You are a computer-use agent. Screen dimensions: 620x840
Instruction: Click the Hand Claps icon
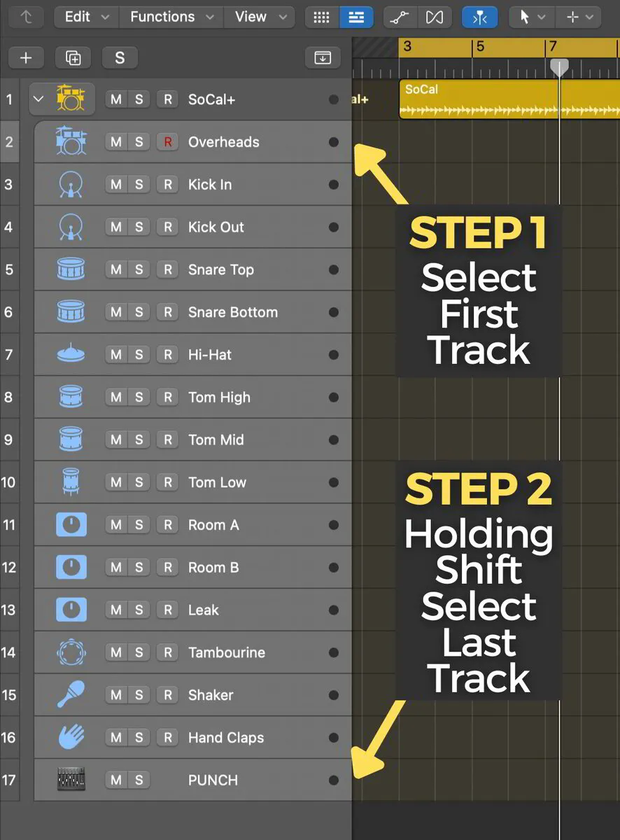coord(71,737)
